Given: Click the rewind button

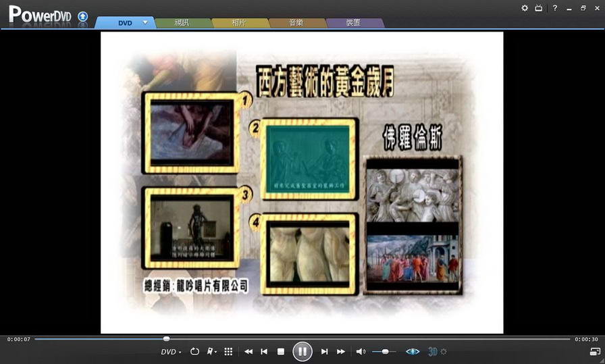Looking at the screenshot, I should (248, 352).
